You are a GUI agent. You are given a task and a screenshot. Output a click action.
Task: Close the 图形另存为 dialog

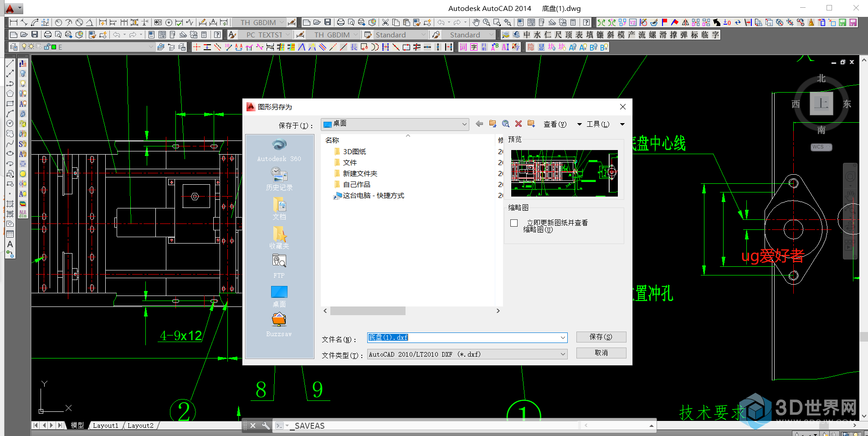pos(623,107)
